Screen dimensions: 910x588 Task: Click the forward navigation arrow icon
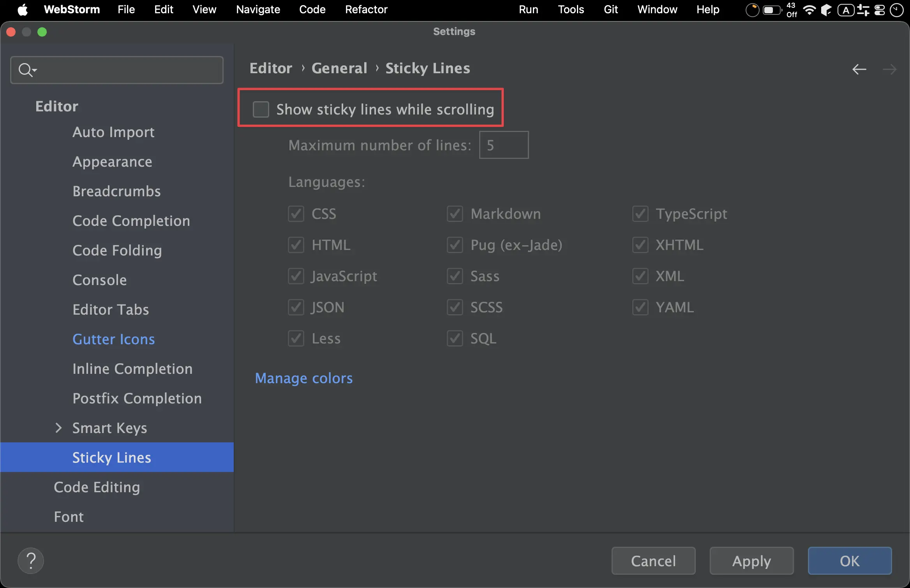pos(889,69)
